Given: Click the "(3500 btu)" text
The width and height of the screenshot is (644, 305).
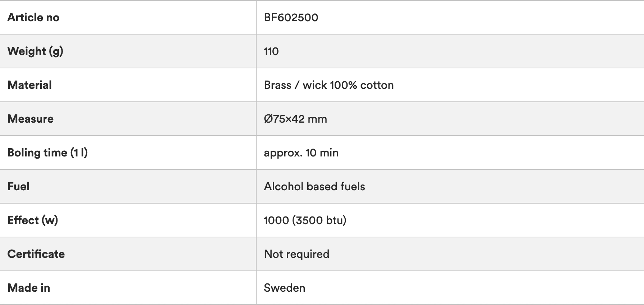Looking at the screenshot, I should 319,220.
